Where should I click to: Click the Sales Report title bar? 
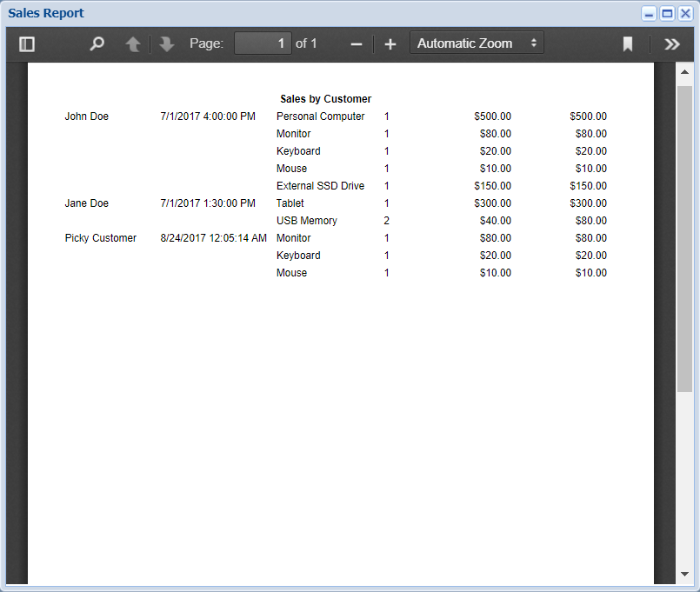(304, 14)
